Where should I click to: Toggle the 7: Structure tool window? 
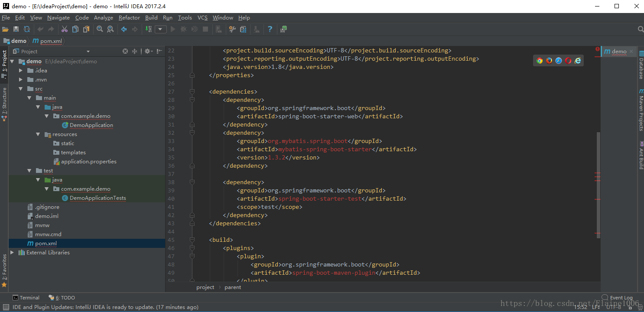coord(4,104)
